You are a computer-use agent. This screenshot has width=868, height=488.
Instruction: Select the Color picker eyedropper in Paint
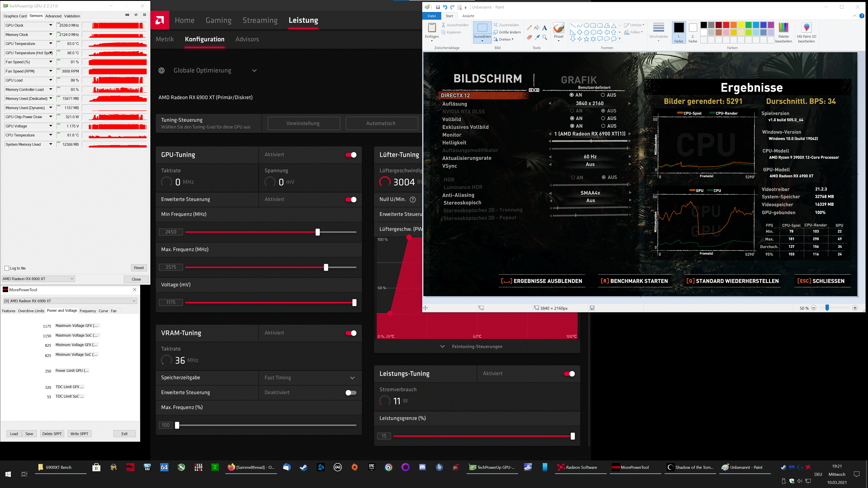(537, 37)
